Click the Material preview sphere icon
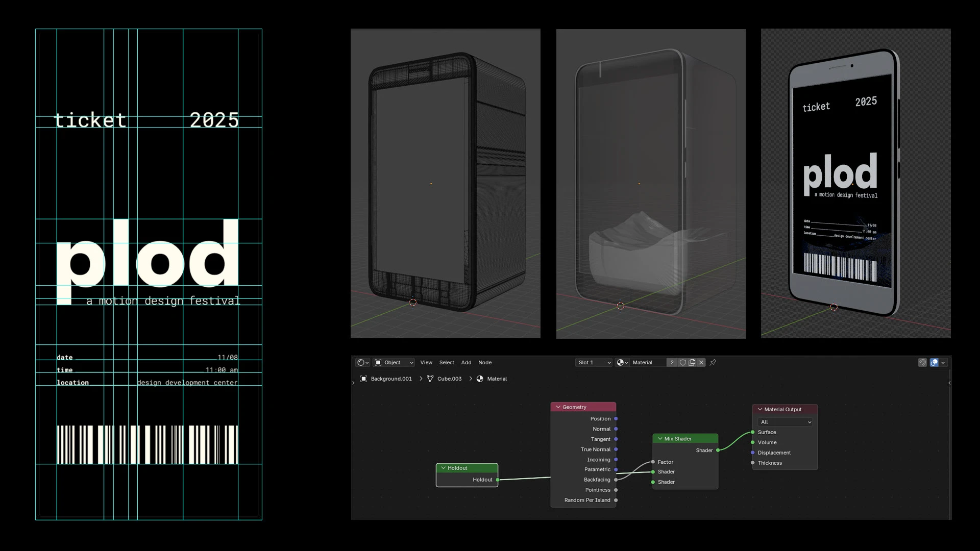Screen dimensions: 980x551 pyautogui.click(x=621, y=363)
